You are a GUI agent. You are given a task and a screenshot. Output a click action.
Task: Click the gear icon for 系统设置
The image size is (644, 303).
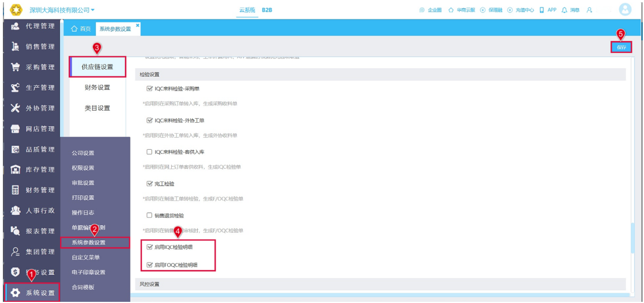(x=15, y=293)
